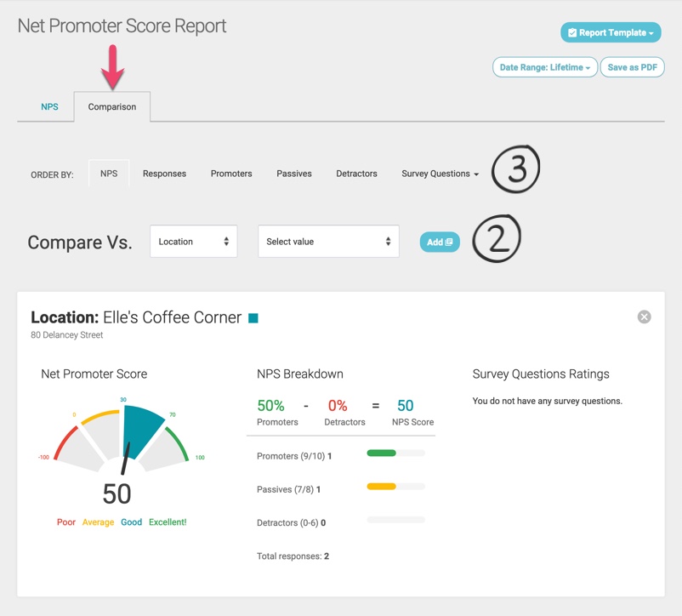Click the teal color square beside location name
The width and height of the screenshot is (682, 616).
(x=253, y=318)
